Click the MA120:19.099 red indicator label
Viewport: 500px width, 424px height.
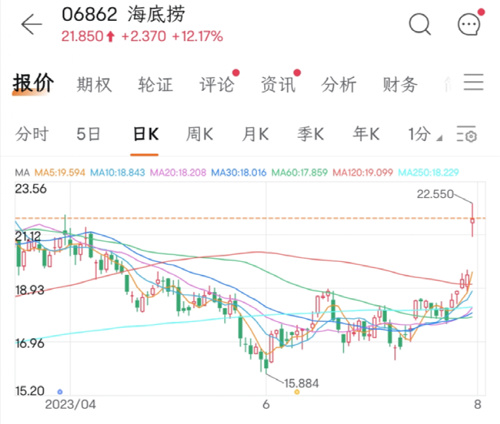pos(363,172)
